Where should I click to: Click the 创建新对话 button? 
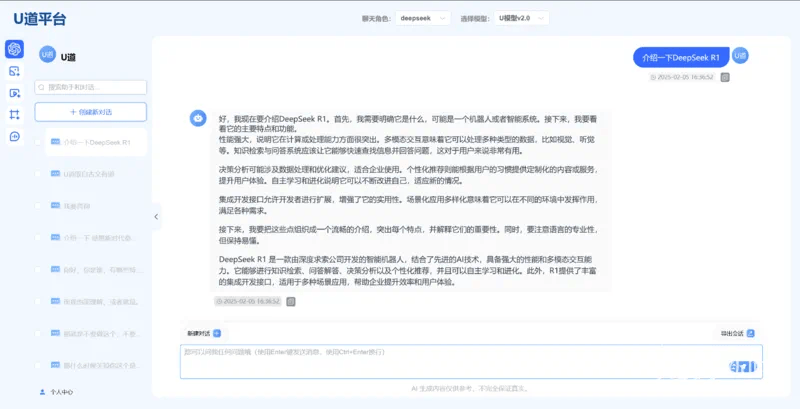91,112
